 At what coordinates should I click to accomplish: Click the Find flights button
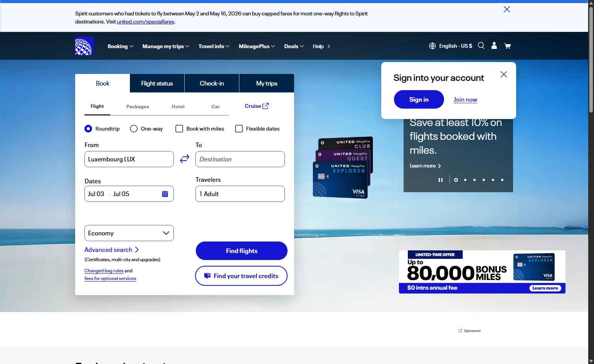[242, 251]
